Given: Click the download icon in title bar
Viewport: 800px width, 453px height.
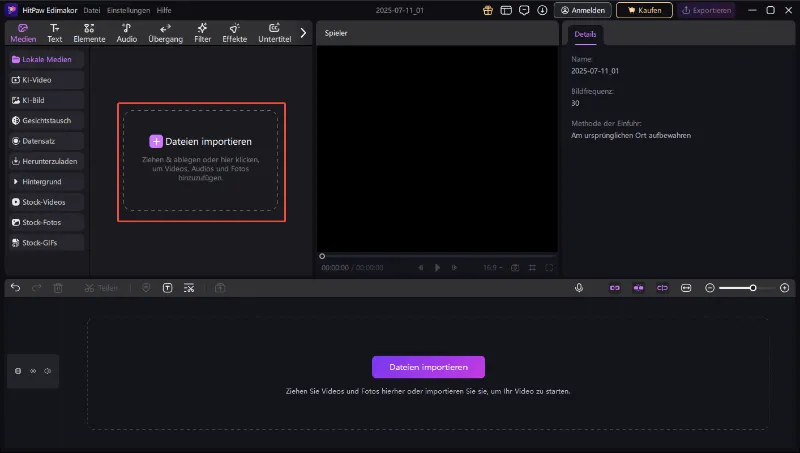Looking at the screenshot, I should coord(542,10).
